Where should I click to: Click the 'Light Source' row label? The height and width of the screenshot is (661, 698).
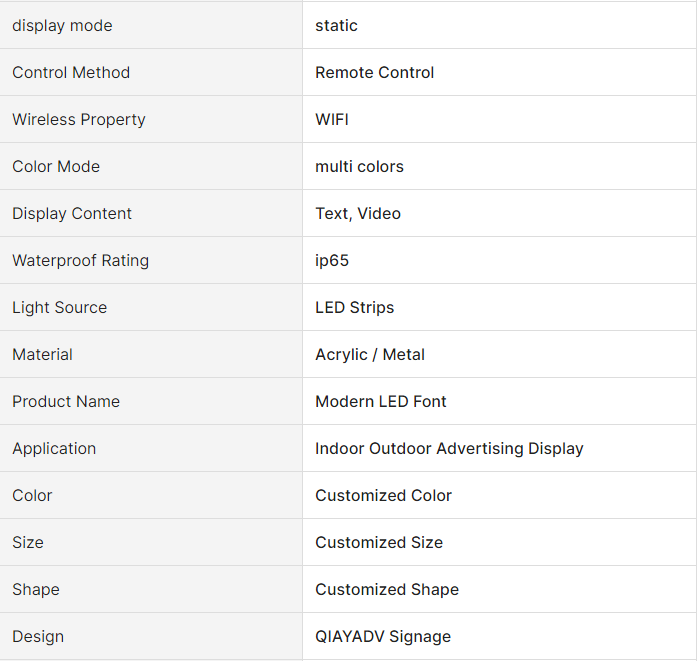coord(59,308)
